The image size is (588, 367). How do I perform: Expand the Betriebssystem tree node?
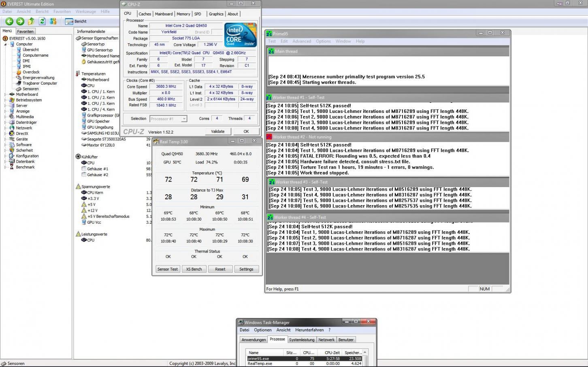(x=6, y=100)
